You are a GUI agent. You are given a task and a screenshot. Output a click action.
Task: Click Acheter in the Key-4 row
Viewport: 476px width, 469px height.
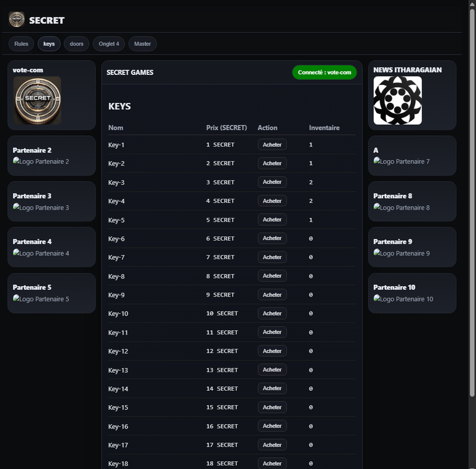pos(272,201)
